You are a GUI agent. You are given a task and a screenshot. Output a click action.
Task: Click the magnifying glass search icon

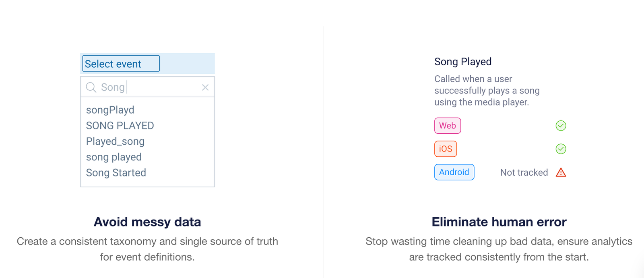(91, 87)
